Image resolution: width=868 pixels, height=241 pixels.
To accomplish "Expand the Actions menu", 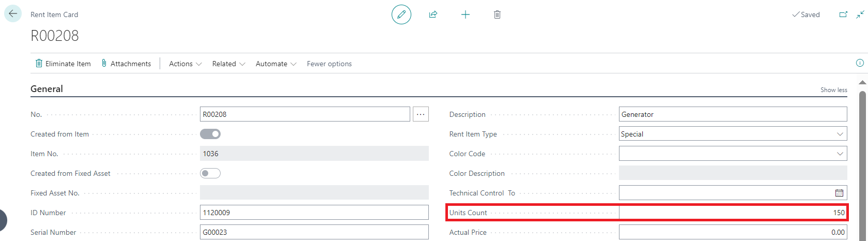I will (x=185, y=64).
